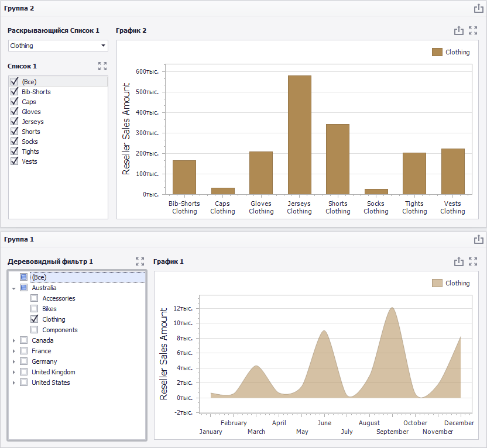Click the export icon for Группа 1

[x=478, y=240]
